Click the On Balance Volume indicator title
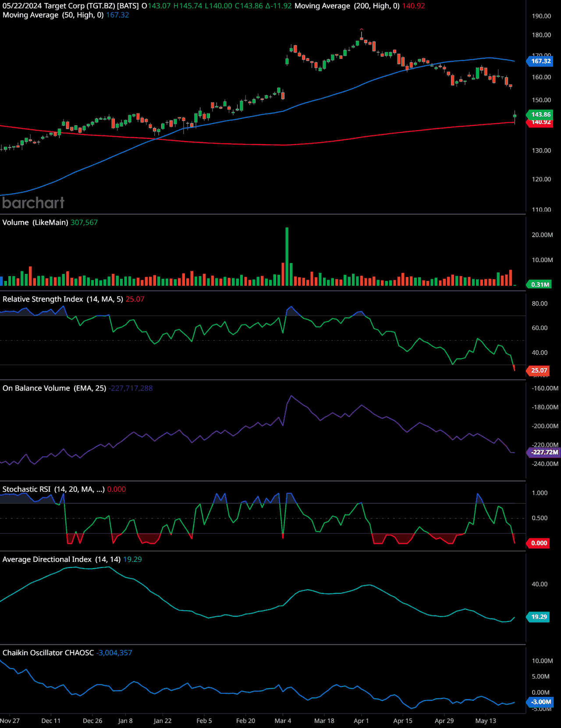561x728 pixels. point(54,388)
